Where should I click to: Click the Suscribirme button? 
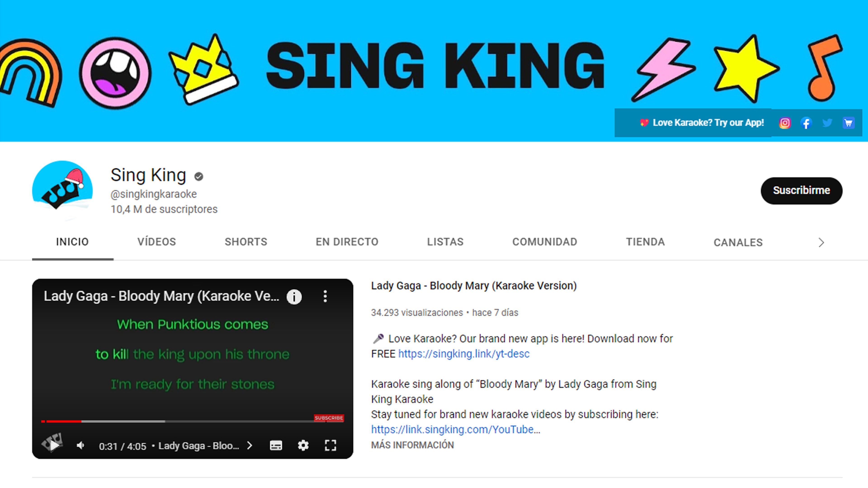[x=801, y=191]
